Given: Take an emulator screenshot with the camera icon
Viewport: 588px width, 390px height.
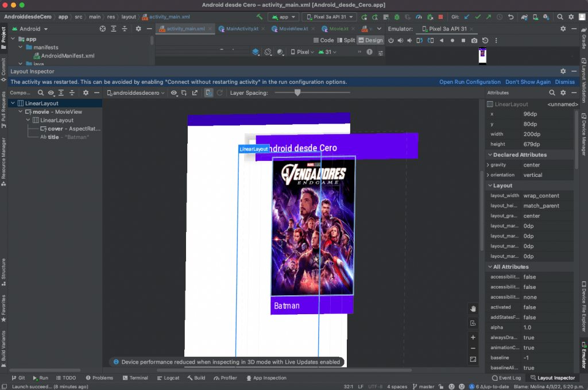Looking at the screenshot, I should point(474,41).
